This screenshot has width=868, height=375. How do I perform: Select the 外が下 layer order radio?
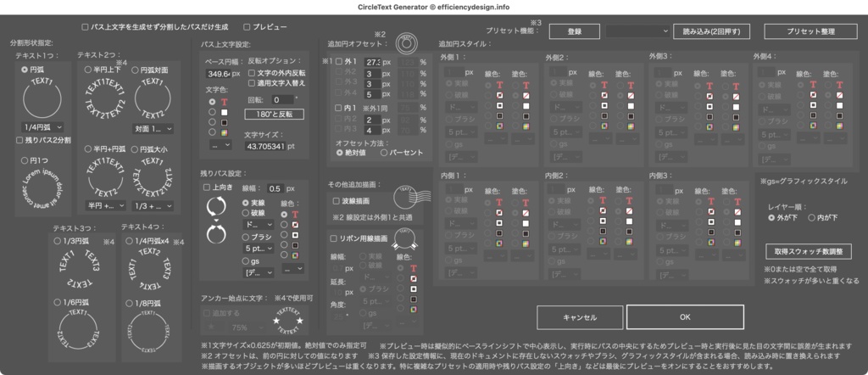click(771, 218)
